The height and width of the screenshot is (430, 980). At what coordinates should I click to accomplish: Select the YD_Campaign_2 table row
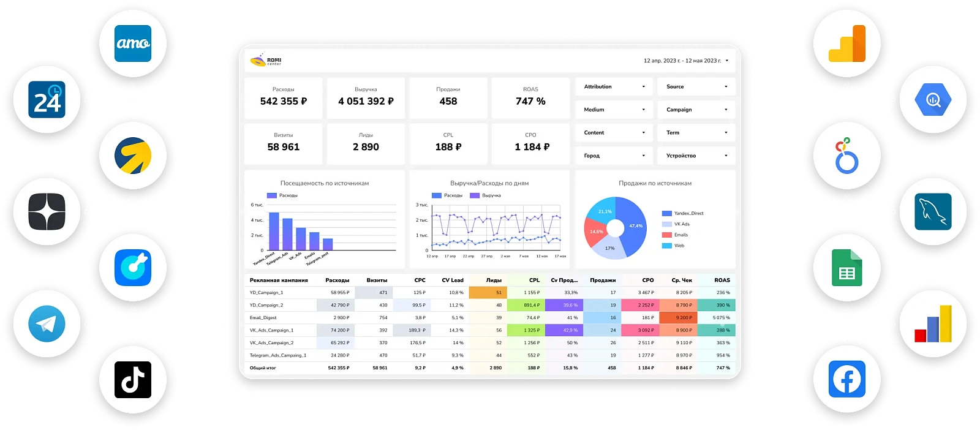(x=490, y=305)
